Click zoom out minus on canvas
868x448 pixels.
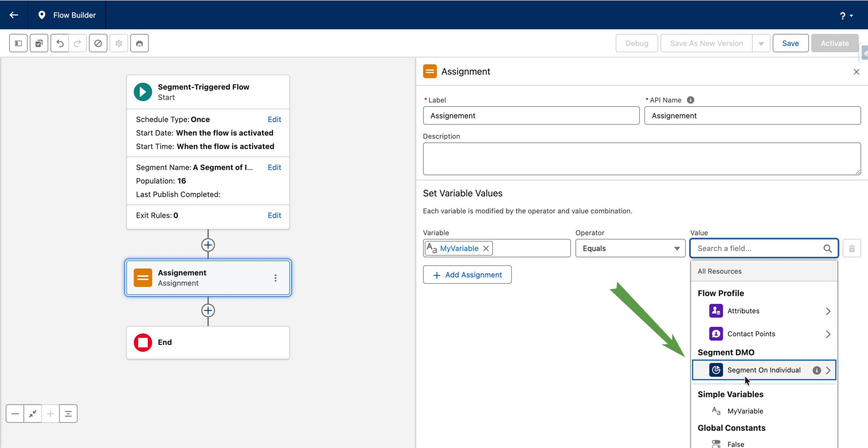coord(15,413)
